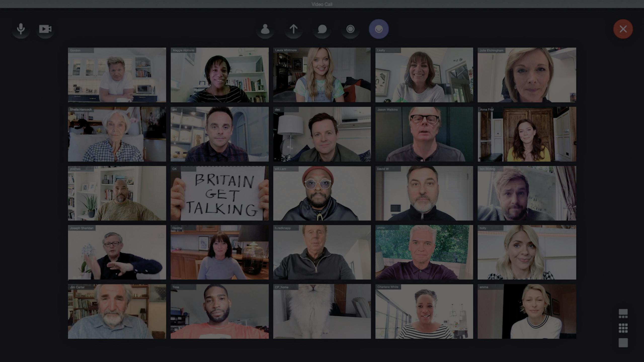
Task: Click the share screen arrow icon
Action: (x=293, y=29)
